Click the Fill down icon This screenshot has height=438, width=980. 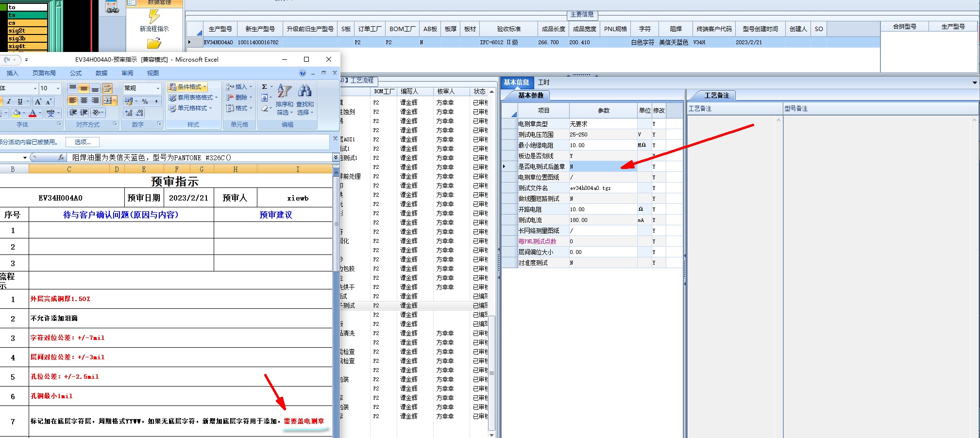(264, 98)
